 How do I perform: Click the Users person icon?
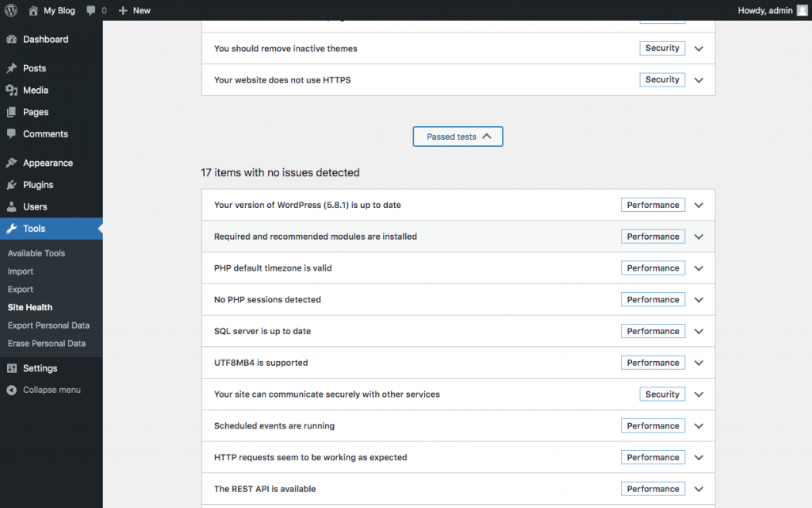tap(11, 206)
